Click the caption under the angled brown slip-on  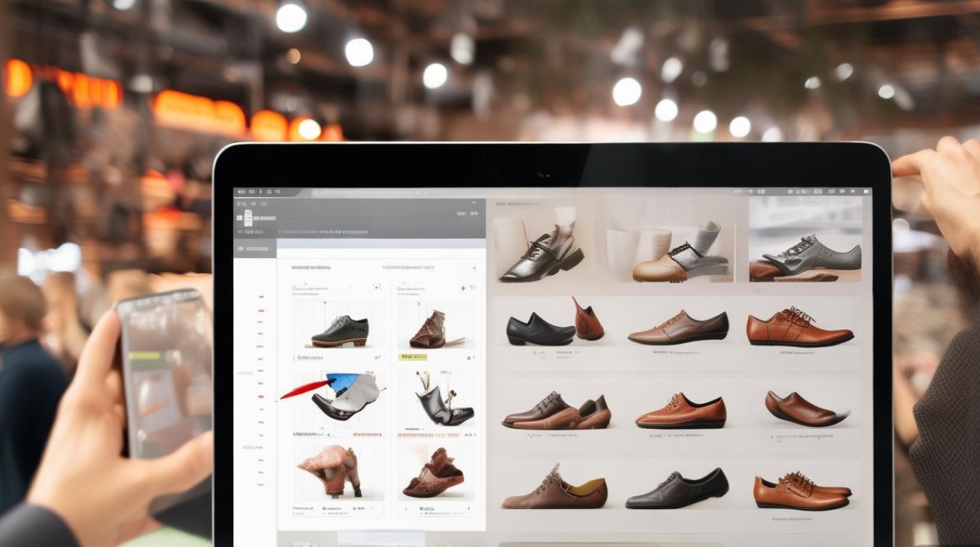802,439
